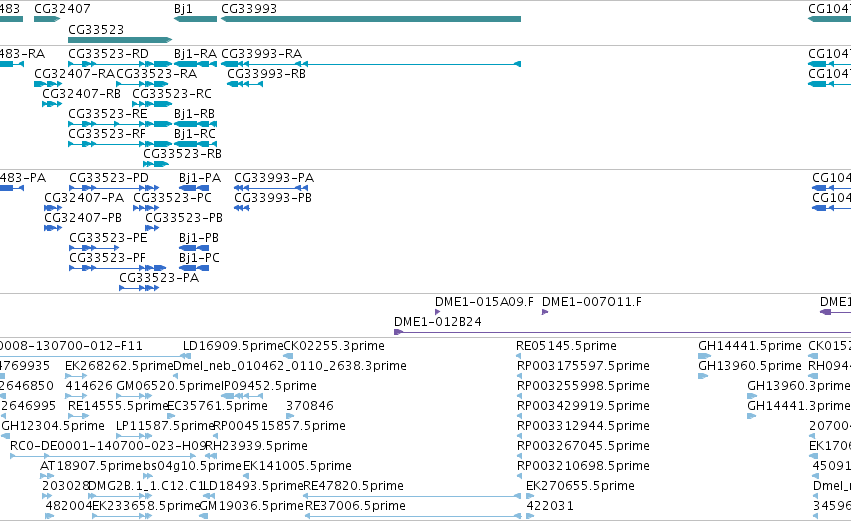Click transcript label Bj1-RA
This screenshot has width=851, height=521.
click(x=195, y=54)
